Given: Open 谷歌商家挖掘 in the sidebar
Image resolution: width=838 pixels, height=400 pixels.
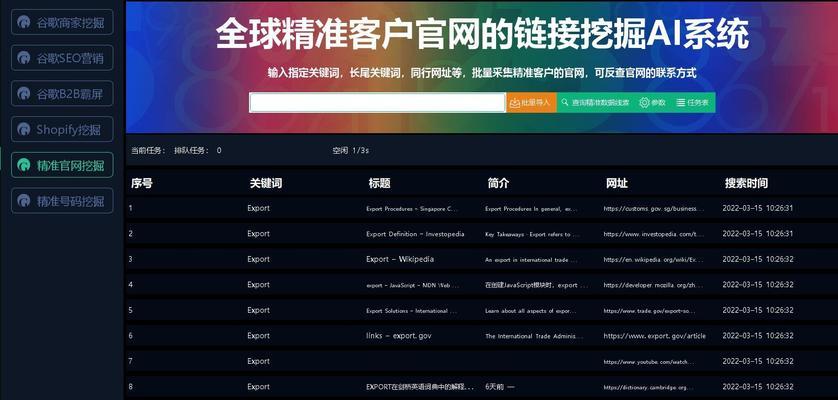Looking at the screenshot, I should 62,22.
